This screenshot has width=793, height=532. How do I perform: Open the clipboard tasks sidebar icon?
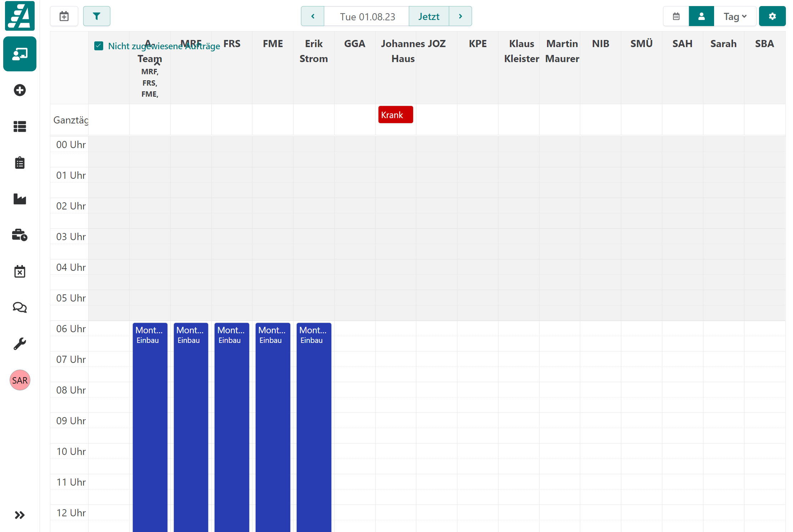coord(20,163)
